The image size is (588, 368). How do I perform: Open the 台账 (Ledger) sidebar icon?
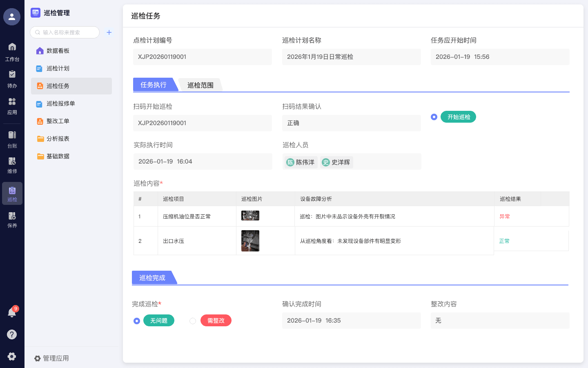coord(12,138)
